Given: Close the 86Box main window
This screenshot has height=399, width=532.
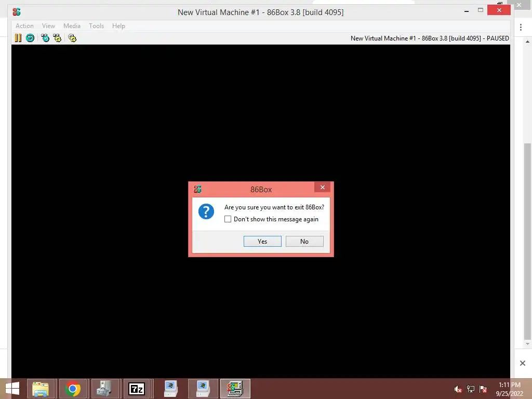Looking at the screenshot, I should click(499, 10).
